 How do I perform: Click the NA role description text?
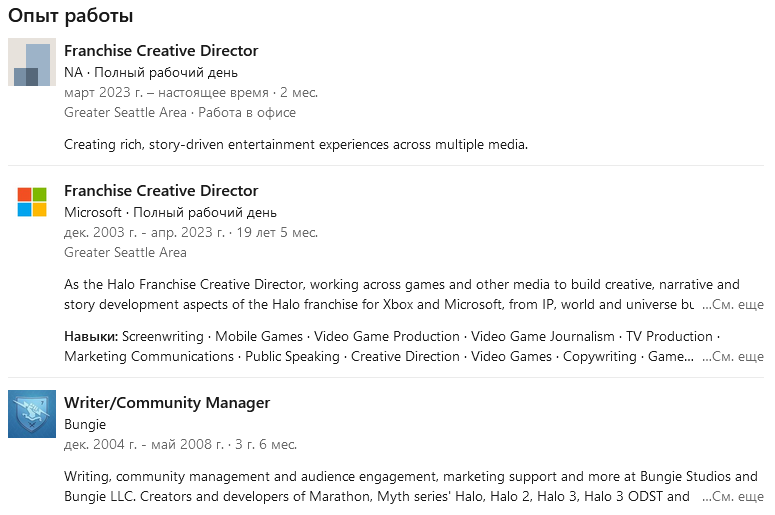tap(295, 144)
